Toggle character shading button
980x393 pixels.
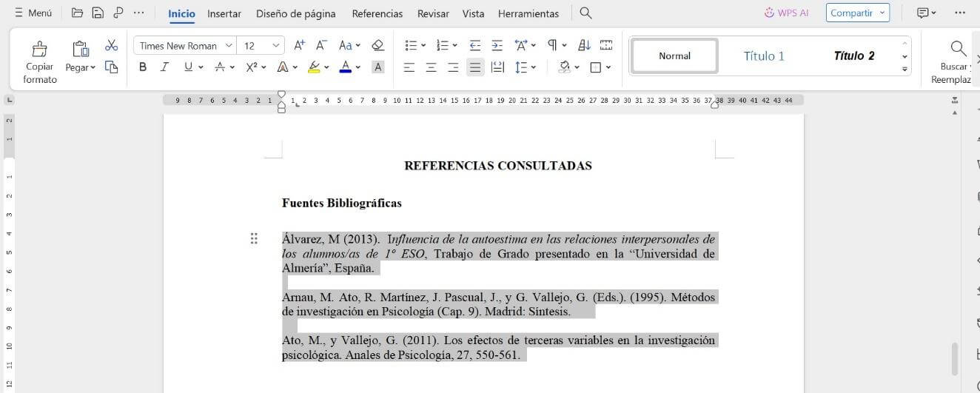[x=377, y=67]
